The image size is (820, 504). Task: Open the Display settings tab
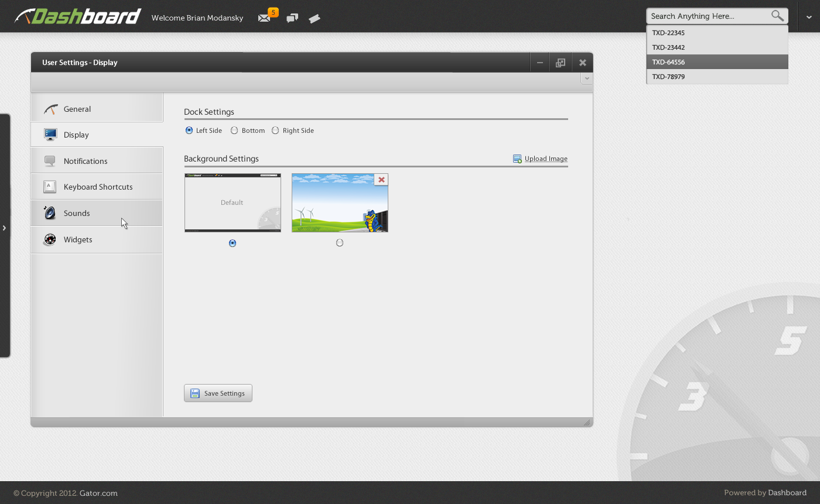(x=97, y=135)
